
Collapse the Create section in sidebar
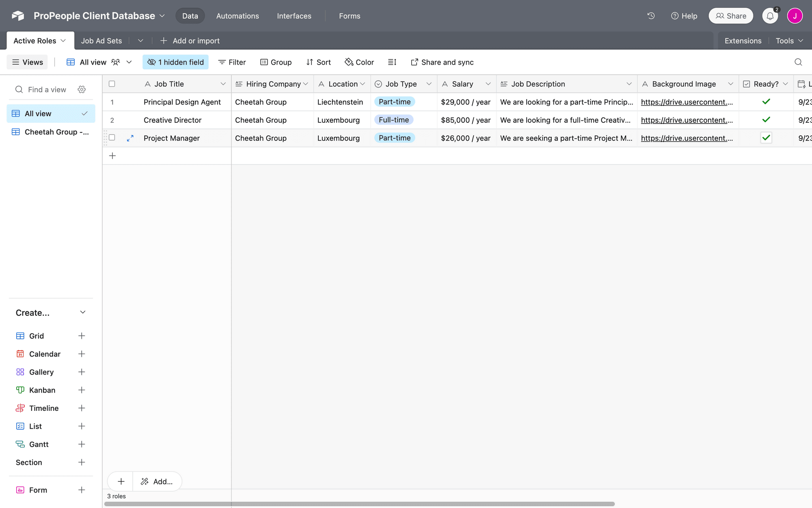pos(83,312)
